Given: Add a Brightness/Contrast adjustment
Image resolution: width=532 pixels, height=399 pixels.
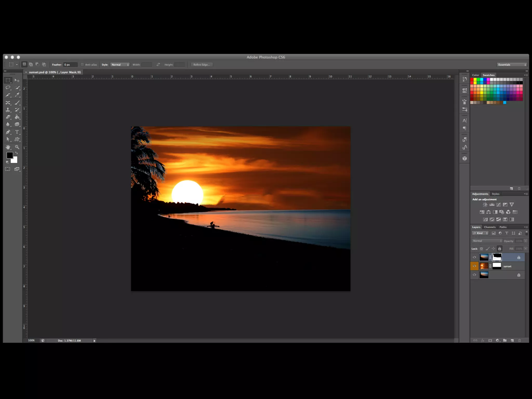Looking at the screenshot, I should (x=485, y=205).
